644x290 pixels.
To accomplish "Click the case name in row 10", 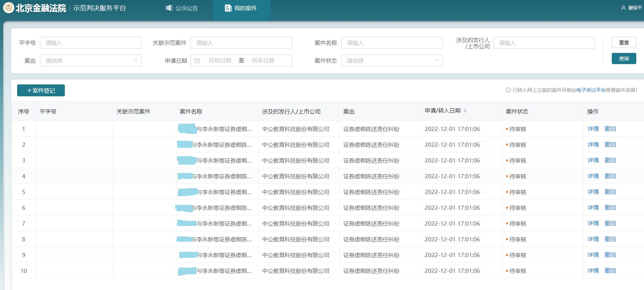I will (215, 271).
